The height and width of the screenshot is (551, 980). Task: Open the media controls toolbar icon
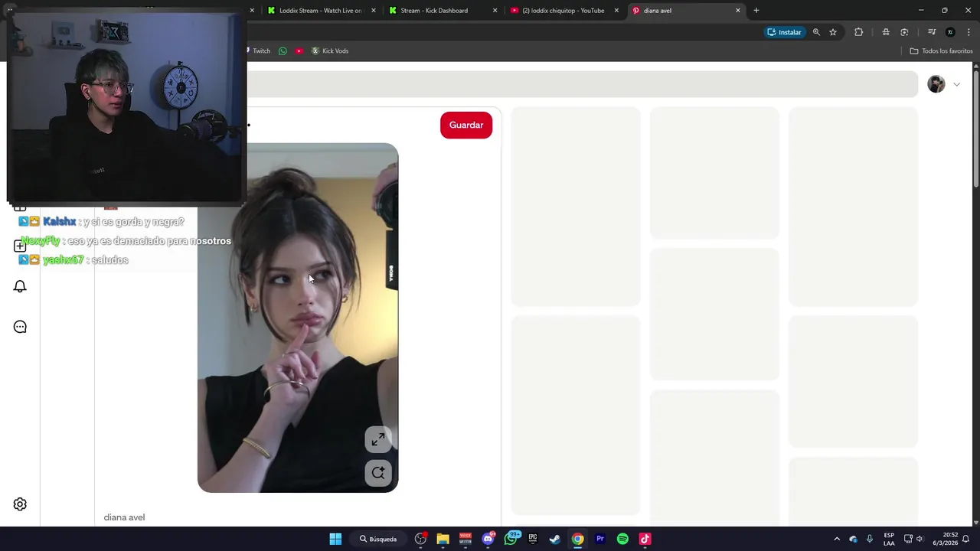tap(932, 32)
